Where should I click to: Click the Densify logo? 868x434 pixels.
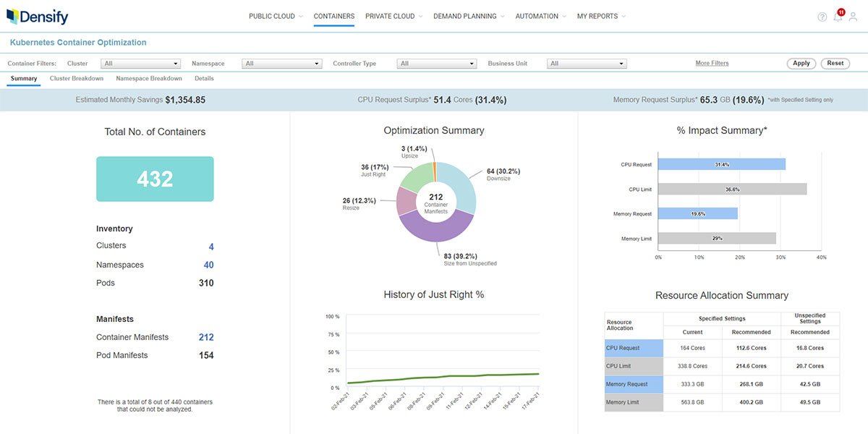tap(37, 16)
